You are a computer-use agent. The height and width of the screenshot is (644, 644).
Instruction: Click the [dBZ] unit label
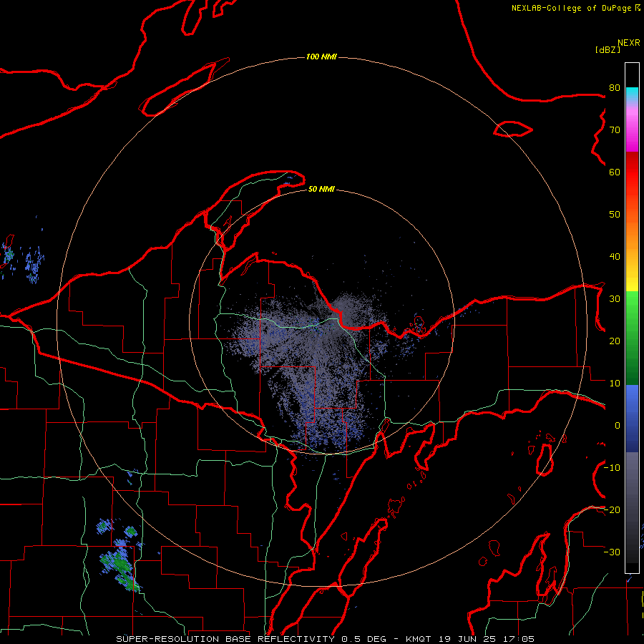(608, 50)
